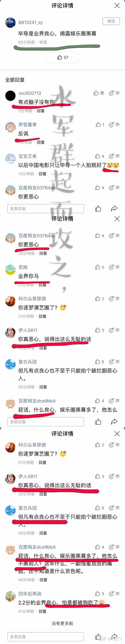This screenshot has width=125, height=644.
Task: Report the top comment via 举报
Action: 43,42
